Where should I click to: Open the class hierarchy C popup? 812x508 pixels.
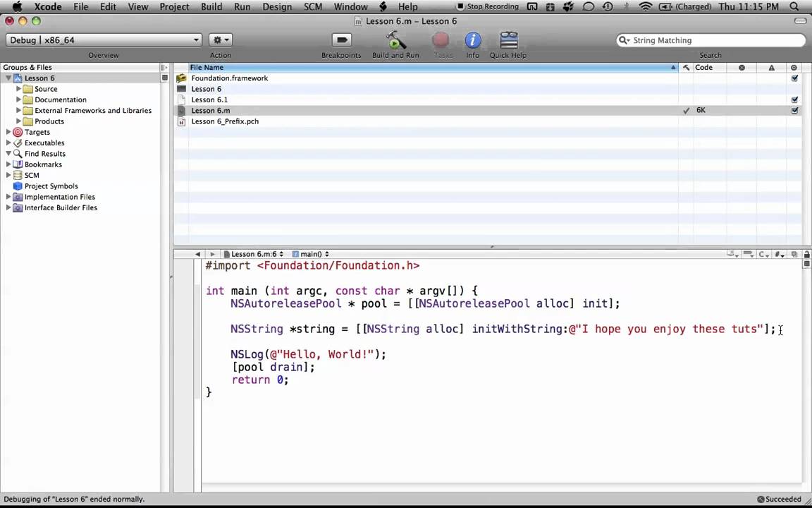click(764, 254)
